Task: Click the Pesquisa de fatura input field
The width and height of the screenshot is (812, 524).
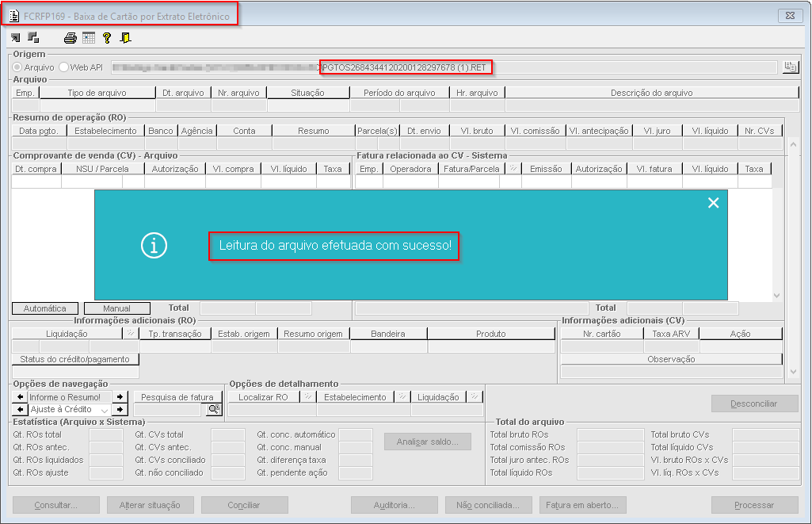Action: click(x=167, y=410)
